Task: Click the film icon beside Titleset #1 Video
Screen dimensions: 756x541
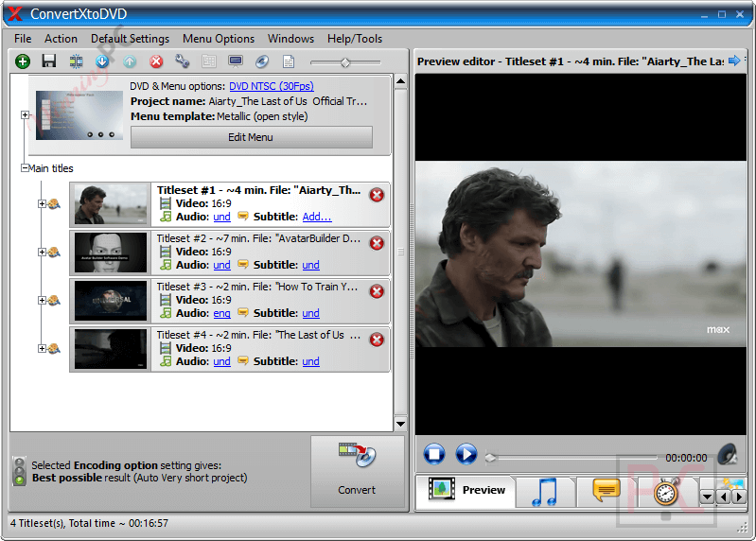Action: [x=166, y=203]
